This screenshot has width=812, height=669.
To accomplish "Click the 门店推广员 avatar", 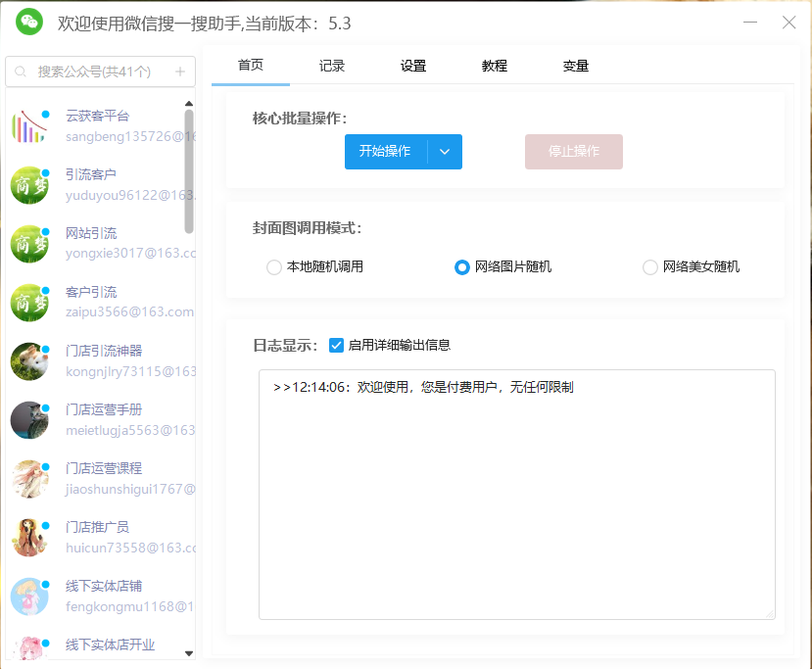I will (30, 538).
